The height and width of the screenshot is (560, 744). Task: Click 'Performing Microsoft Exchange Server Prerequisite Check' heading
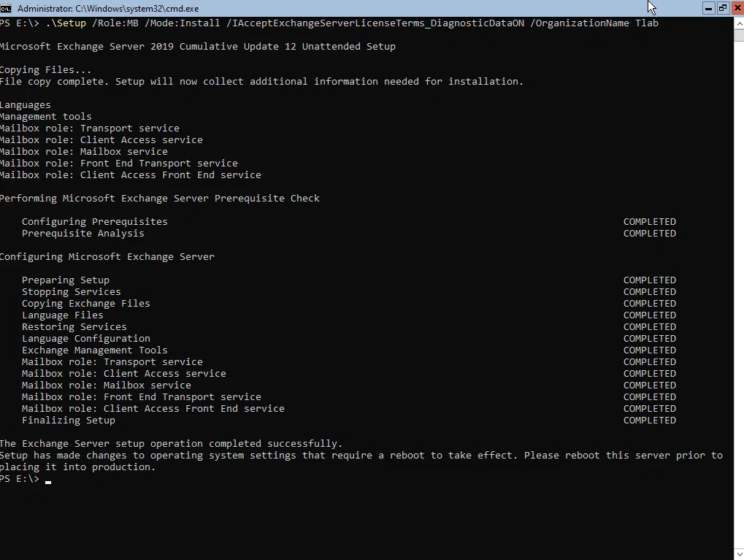[x=159, y=199]
